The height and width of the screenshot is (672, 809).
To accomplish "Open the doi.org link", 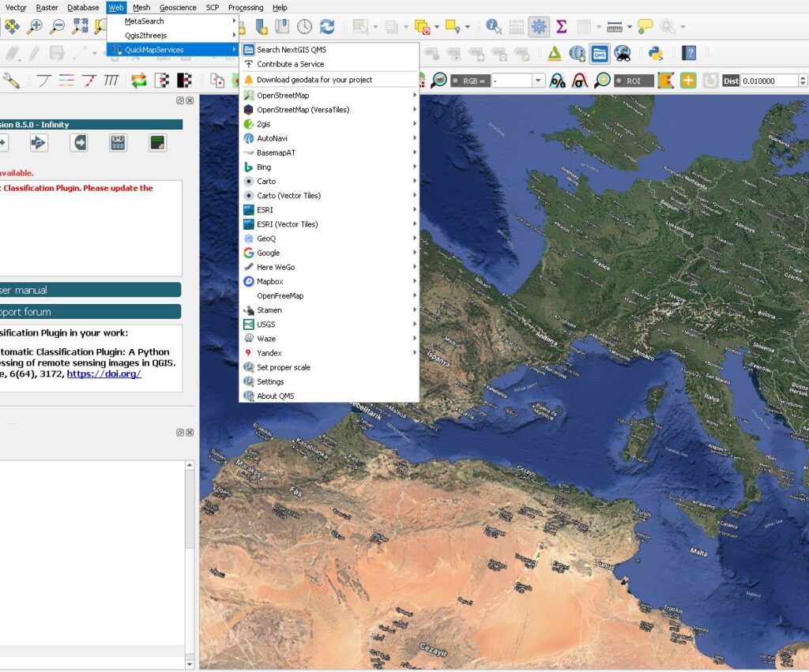I will coord(103,374).
